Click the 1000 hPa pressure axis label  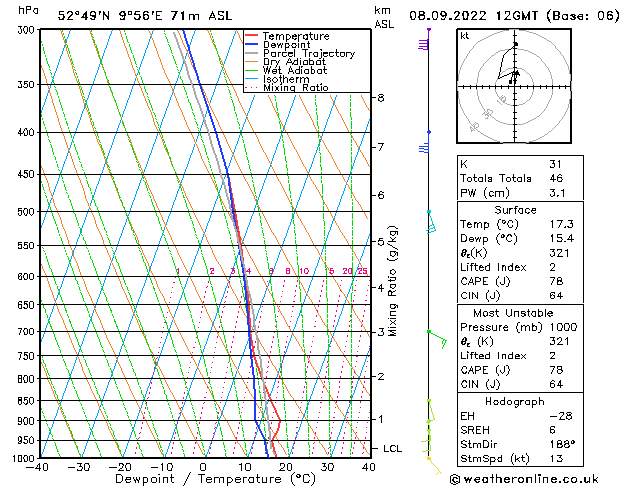(x=26, y=458)
